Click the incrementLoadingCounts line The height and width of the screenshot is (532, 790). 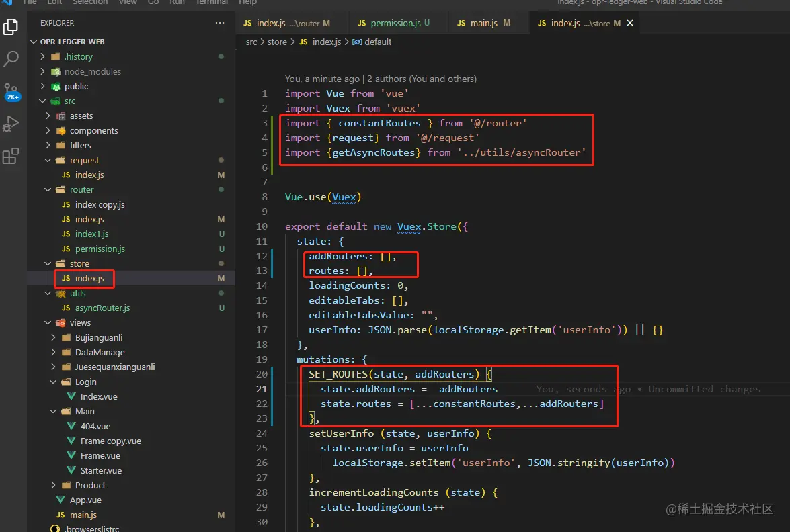coord(403,493)
